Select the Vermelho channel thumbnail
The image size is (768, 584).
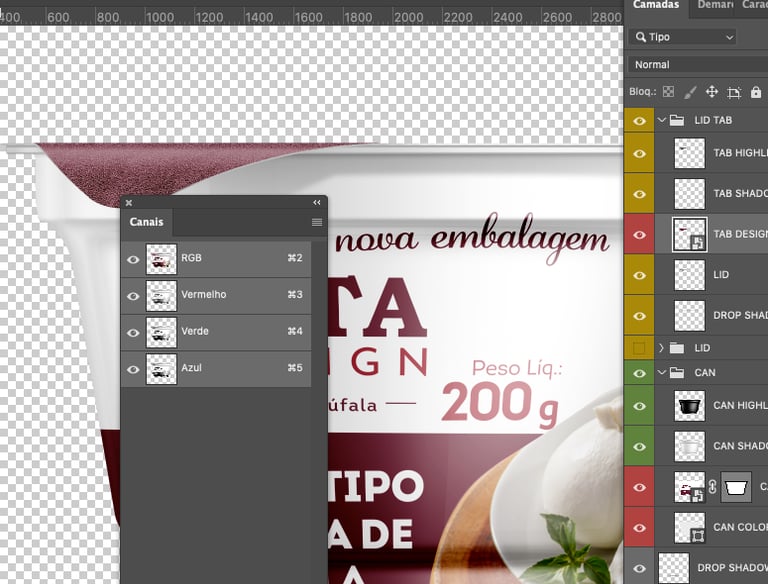161,296
